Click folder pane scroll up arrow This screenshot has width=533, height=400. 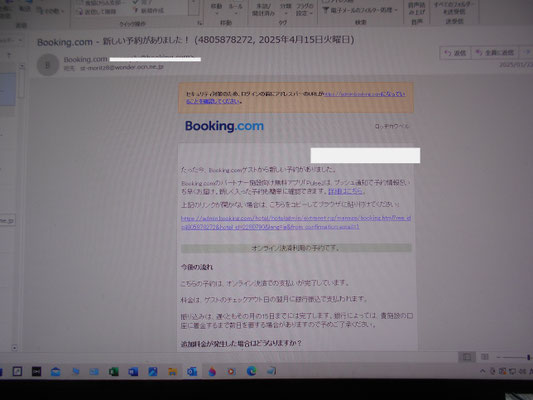click(x=22, y=67)
